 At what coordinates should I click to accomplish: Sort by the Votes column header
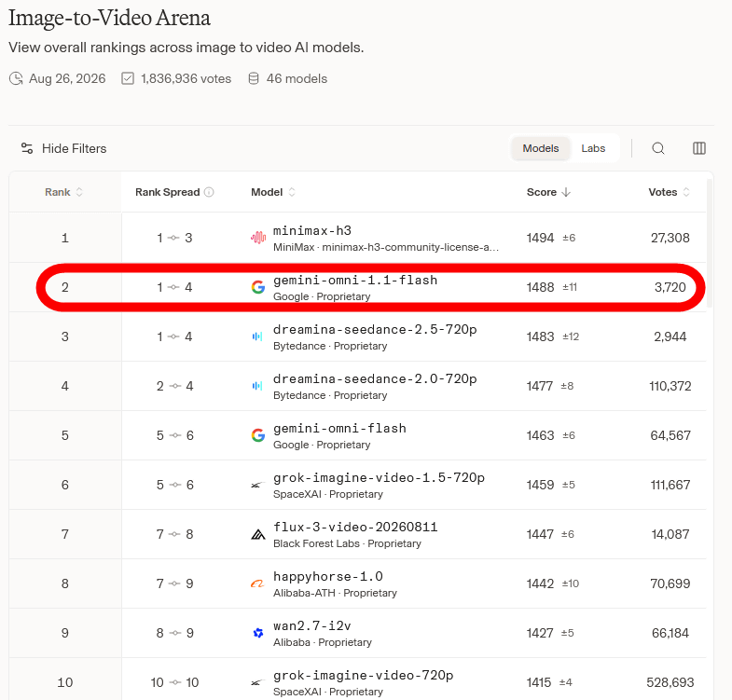pyautogui.click(x=669, y=192)
